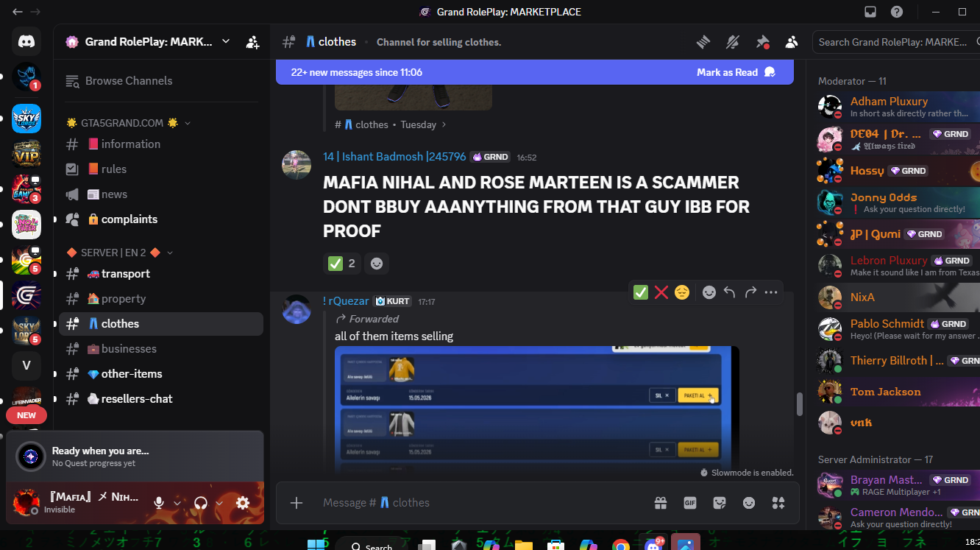Add pensive face reaction from hover toolbar
Image resolution: width=980 pixels, height=550 pixels.
coord(682,292)
